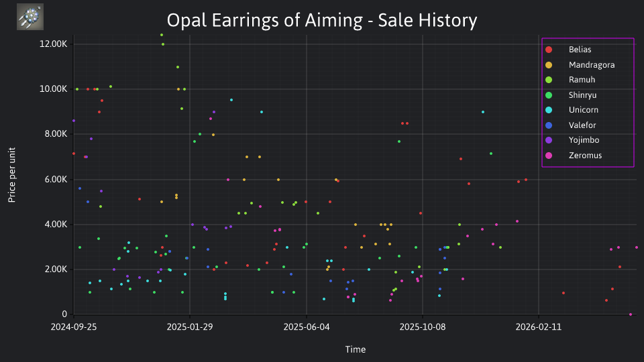Click the 2025-01-29 x-axis date label
This screenshot has width=644, height=362.
189,327
